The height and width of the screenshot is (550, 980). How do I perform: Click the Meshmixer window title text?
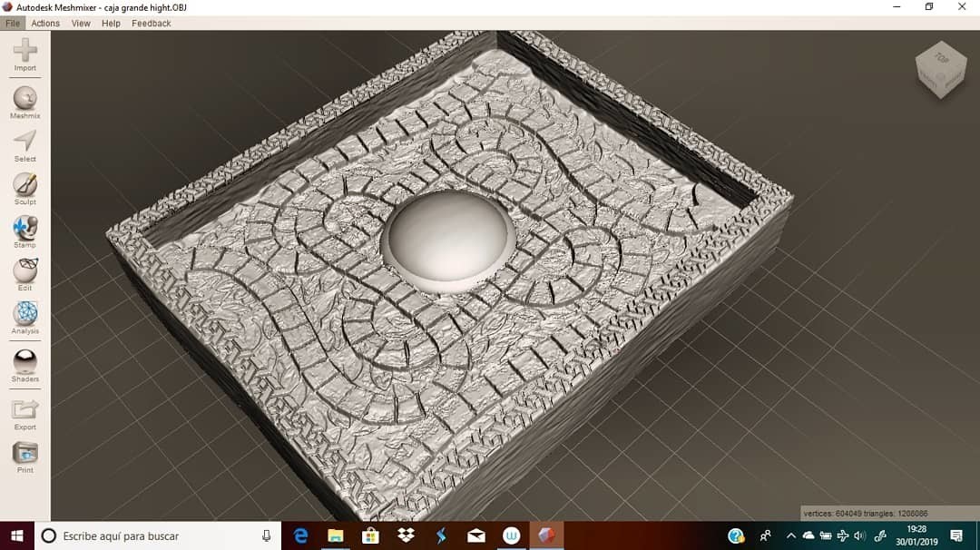click(x=101, y=7)
